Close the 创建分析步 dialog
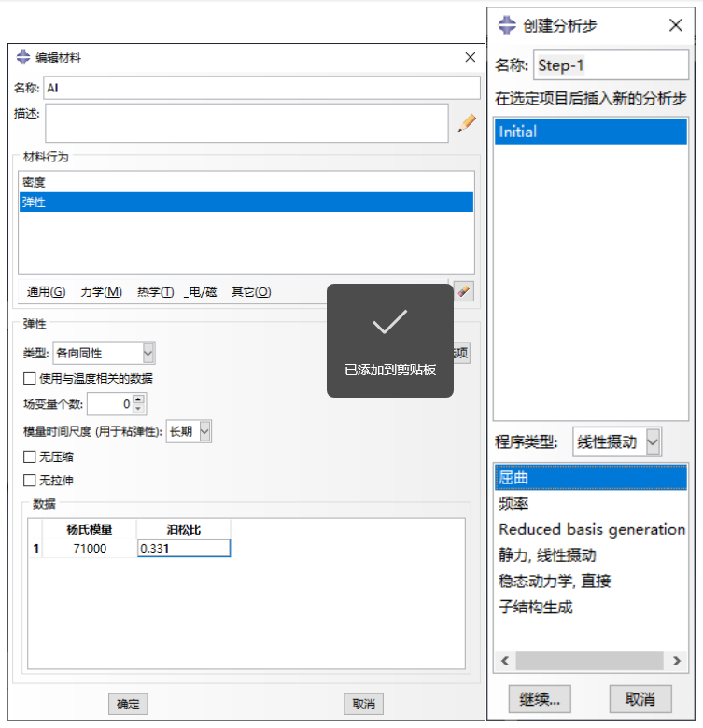This screenshot has height=728, width=703. coord(676,25)
